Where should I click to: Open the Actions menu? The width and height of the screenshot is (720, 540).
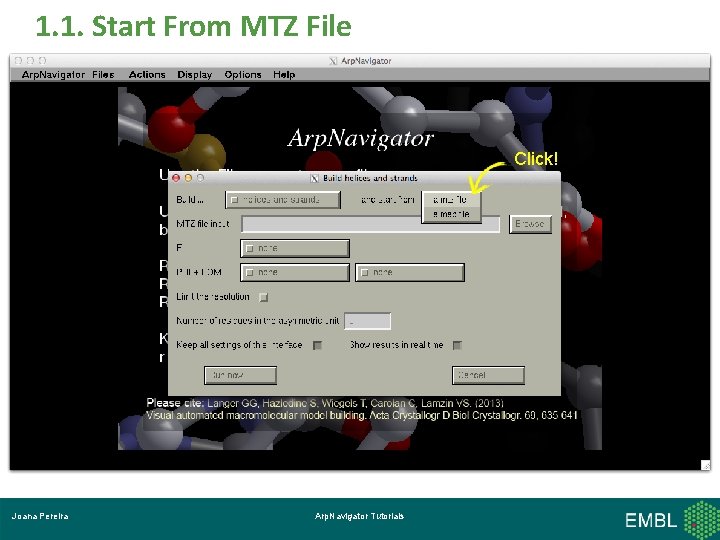147,74
